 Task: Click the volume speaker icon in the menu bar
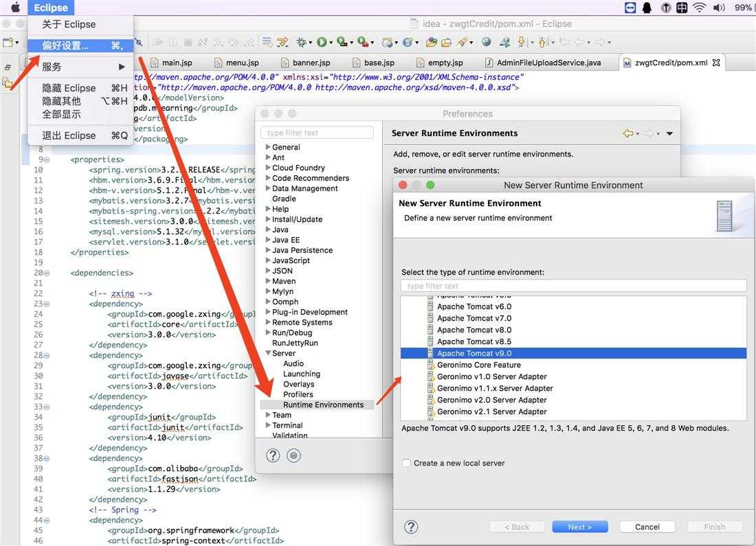pos(719,8)
